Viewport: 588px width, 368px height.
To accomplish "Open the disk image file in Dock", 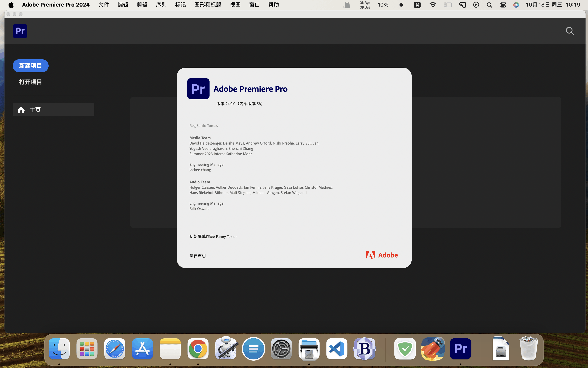I will click(x=501, y=348).
